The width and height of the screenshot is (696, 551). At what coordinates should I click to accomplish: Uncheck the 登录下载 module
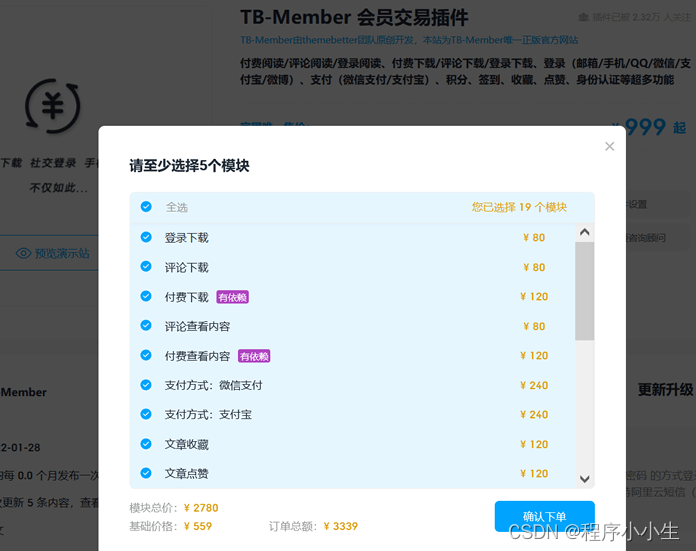pyautogui.click(x=146, y=237)
